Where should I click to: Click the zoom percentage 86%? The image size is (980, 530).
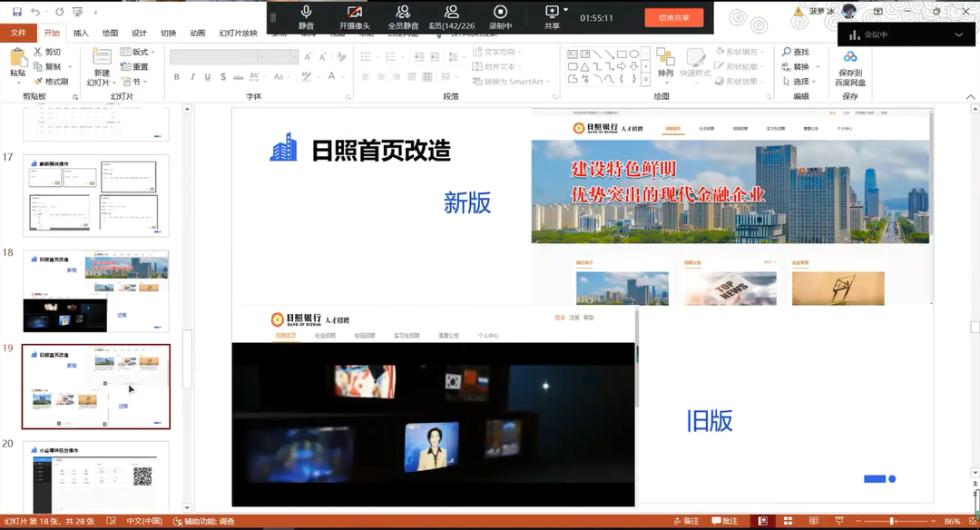pyautogui.click(x=953, y=521)
